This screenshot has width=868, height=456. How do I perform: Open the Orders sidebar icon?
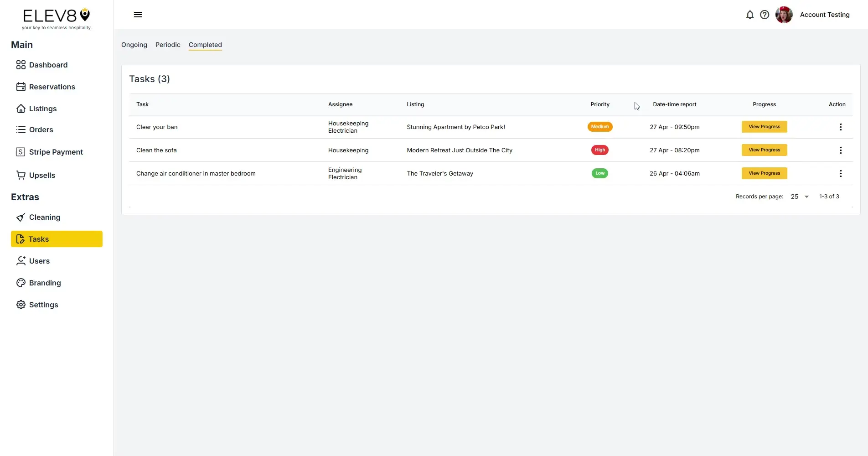21,130
